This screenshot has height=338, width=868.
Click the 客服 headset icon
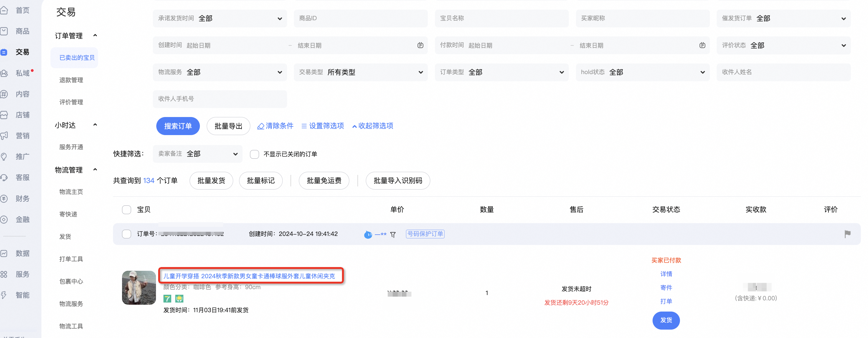pos(4,178)
